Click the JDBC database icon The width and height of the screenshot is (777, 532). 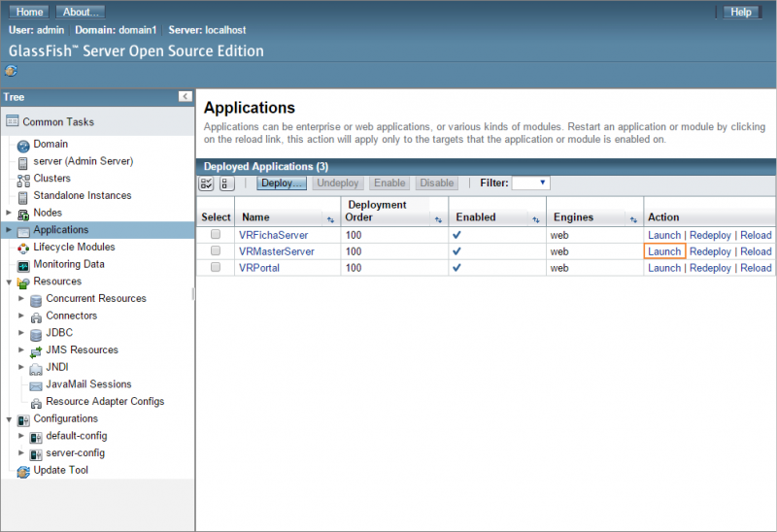pos(36,334)
